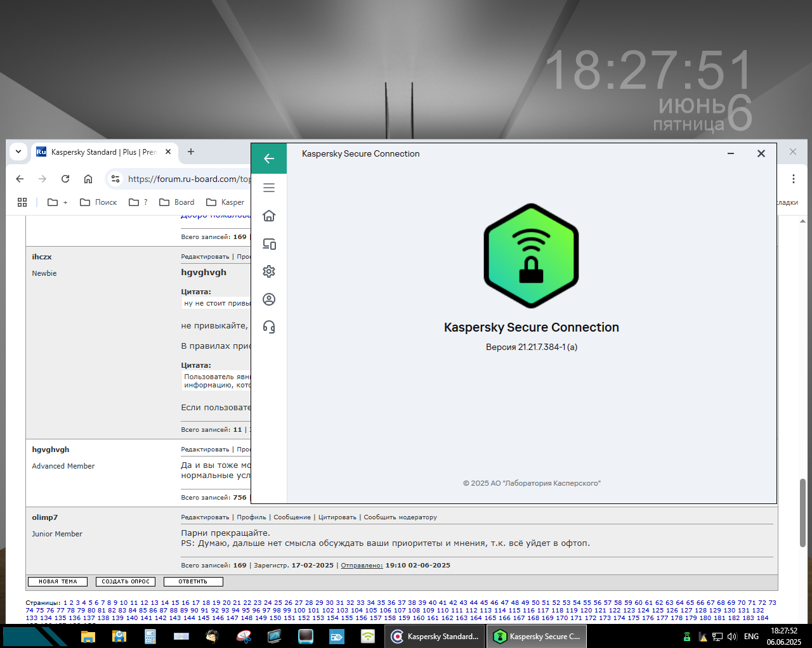
Task: Go to forum page 100
Action: tap(299, 611)
